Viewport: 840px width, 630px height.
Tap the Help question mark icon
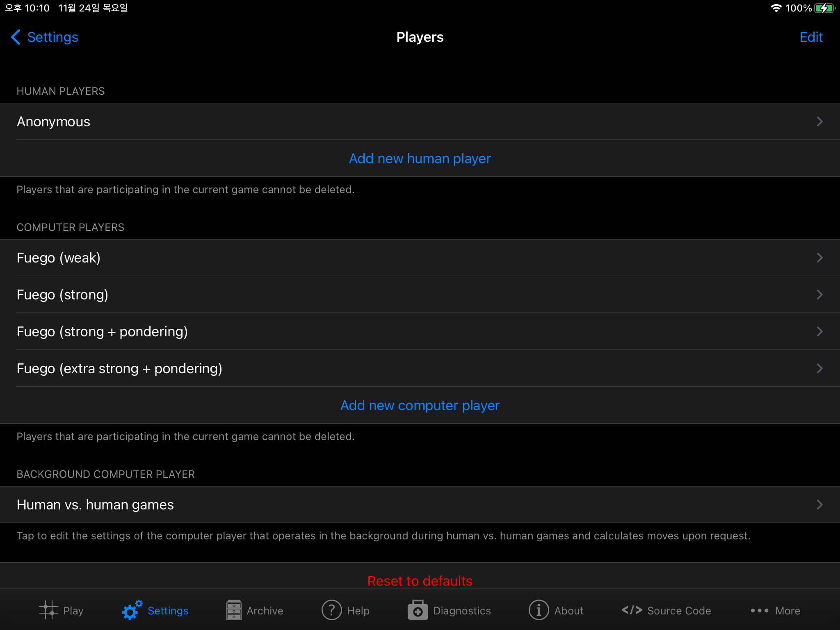(331, 610)
